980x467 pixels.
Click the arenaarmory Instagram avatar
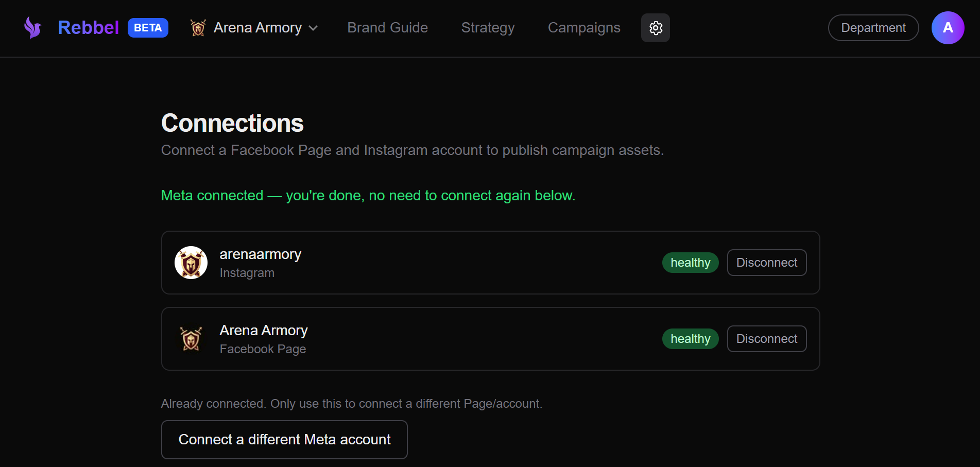[x=191, y=263]
